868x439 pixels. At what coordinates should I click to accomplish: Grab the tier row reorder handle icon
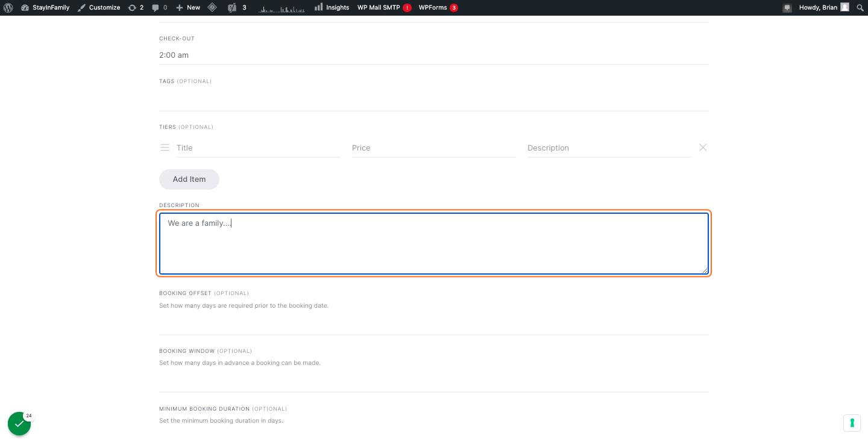165,148
